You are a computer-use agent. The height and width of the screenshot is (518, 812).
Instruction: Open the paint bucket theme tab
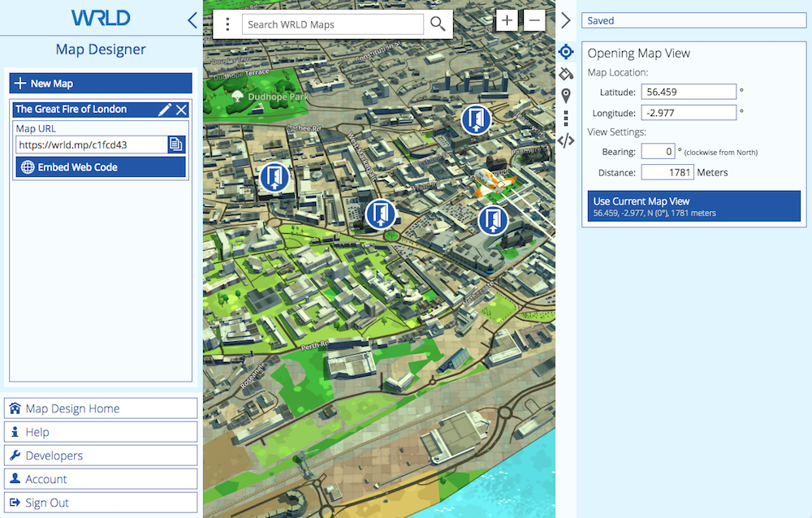566,74
